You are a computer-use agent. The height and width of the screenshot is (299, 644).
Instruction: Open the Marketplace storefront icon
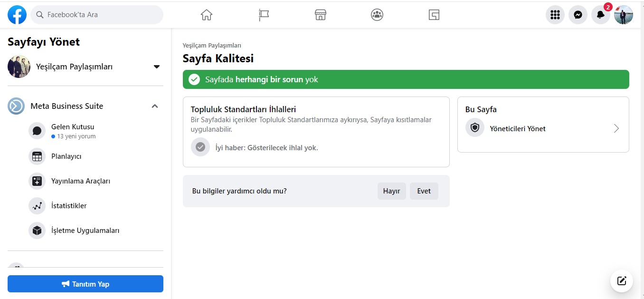321,15
